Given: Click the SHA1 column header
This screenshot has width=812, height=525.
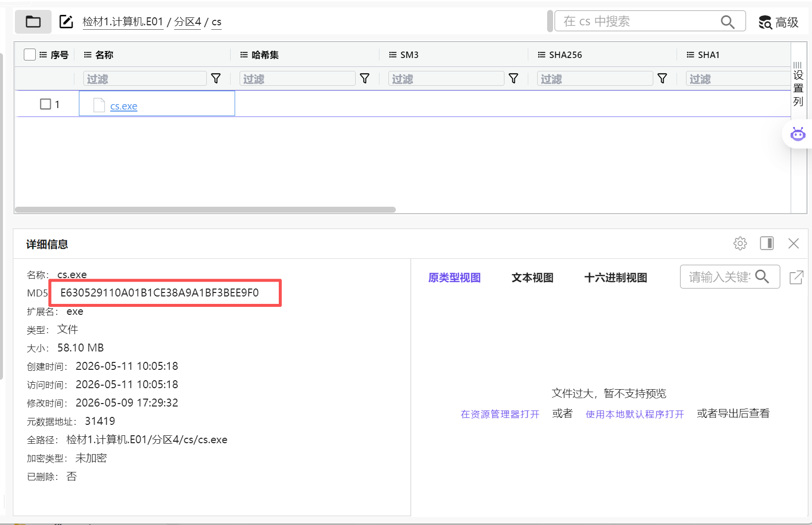Looking at the screenshot, I should point(703,55).
